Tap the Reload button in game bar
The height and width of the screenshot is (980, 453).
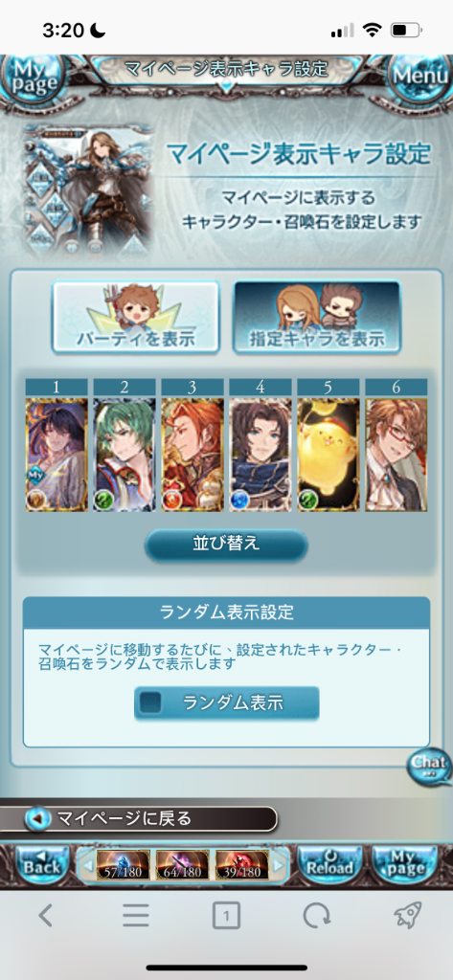click(329, 864)
